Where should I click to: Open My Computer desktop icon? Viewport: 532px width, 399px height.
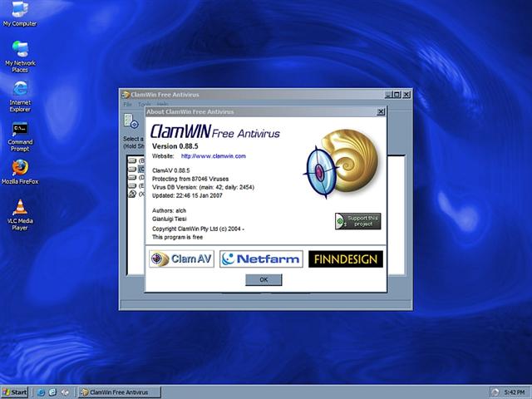[20, 13]
